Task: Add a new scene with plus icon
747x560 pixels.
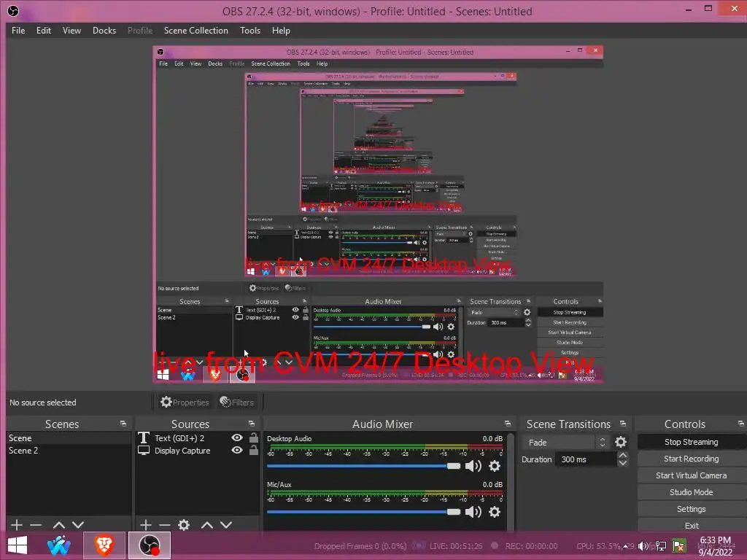Action: [x=17, y=525]
